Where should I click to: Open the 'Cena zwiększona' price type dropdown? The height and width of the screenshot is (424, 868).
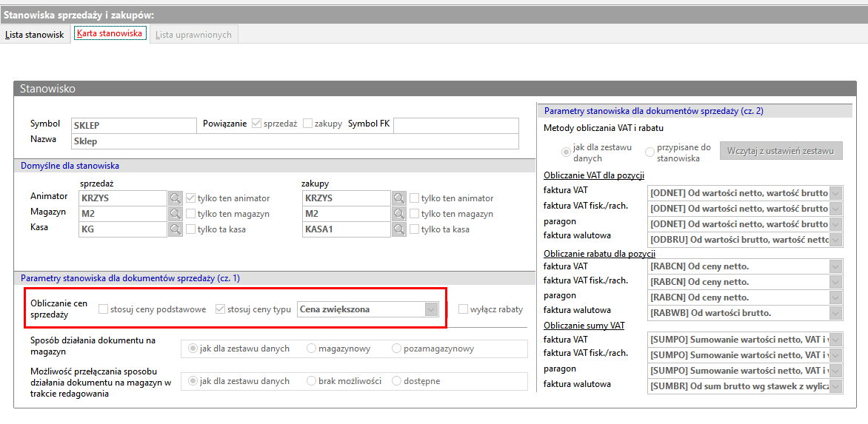[431, 309]
